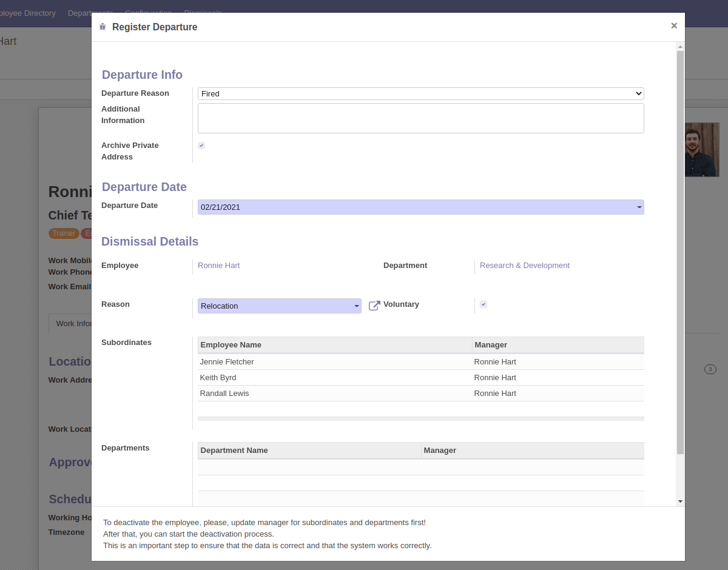Open the Employee Directory menu item
Image resolution: width=728 pixels, height=570 pixels.
[27, 13]
